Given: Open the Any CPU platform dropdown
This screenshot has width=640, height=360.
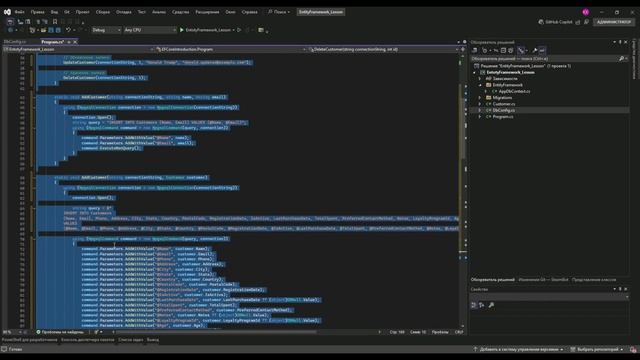Looking at the screenshot, I should [150, 30].
